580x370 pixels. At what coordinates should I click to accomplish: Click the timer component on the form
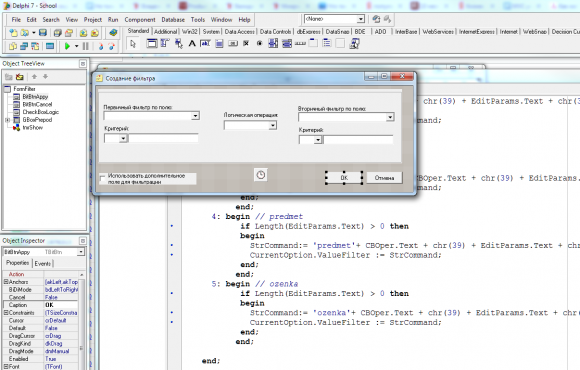(261, 175)
